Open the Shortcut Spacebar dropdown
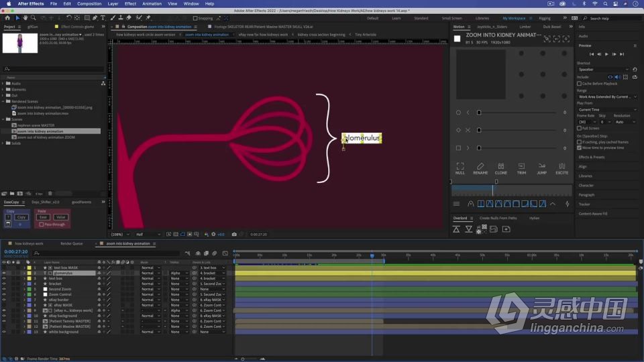 [x=603, y=70]
